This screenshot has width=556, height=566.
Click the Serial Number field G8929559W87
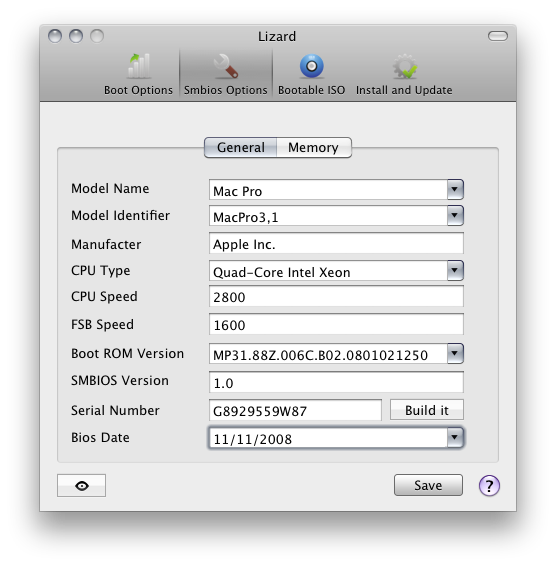(x=295, y=410)
